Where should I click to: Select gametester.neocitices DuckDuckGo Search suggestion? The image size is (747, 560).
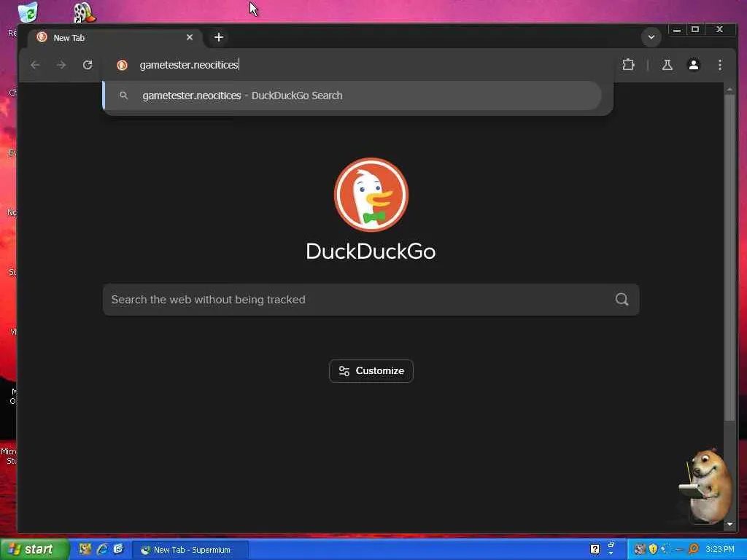[353, 96]
